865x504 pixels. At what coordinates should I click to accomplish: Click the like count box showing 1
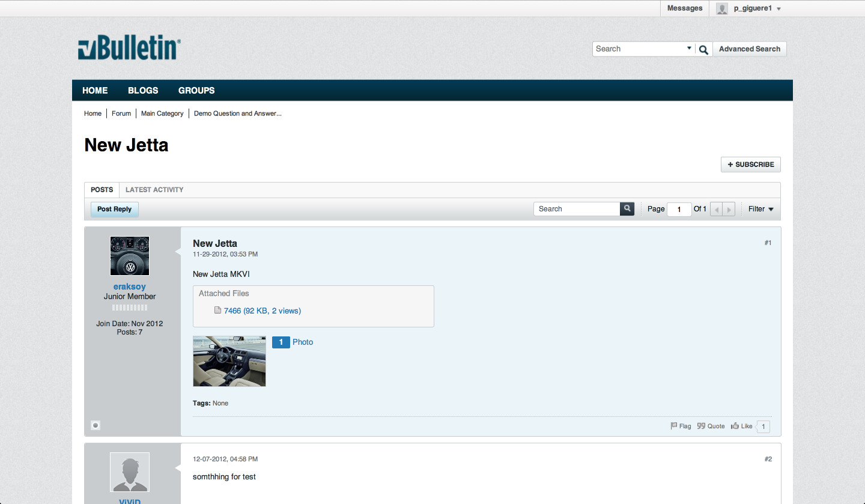[x=763, y=427]
